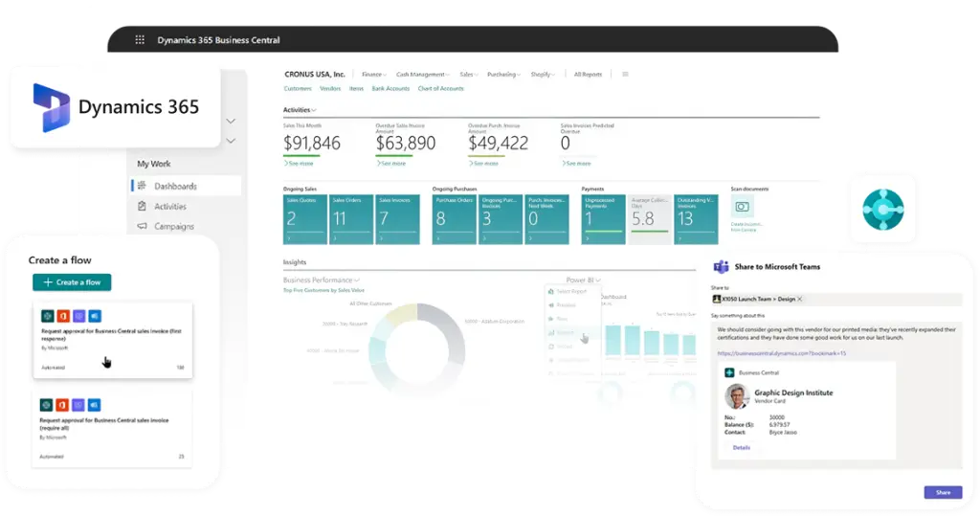Click the vendor contact photo
Image resolution: width=980 pixels, height=516 pixels.
click(737, 396)
